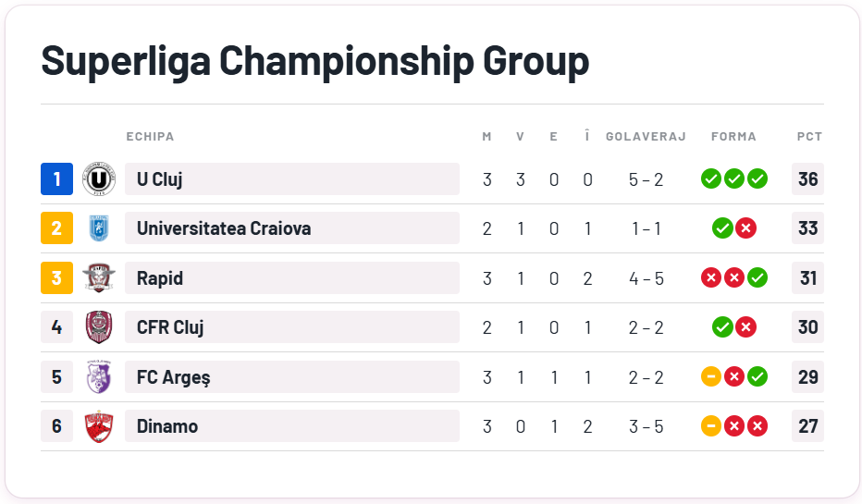Click Rapid's green win form icon
Viewport: 862px width, 504px height.
(x=757, y=278)
